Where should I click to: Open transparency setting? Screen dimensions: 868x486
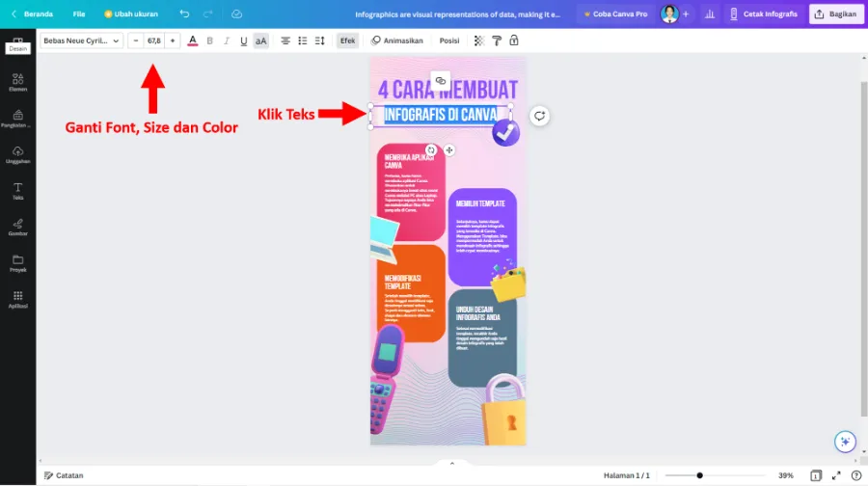pos(478,40)
